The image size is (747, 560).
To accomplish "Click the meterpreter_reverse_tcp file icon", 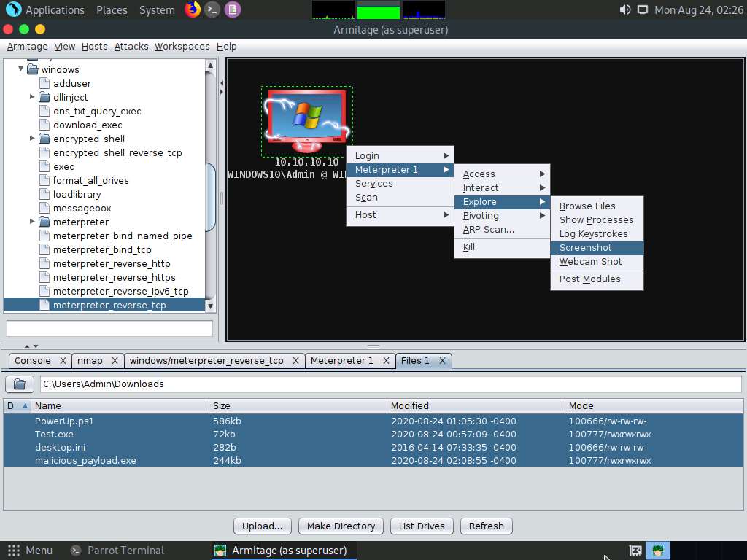I will tap(44, 306).
